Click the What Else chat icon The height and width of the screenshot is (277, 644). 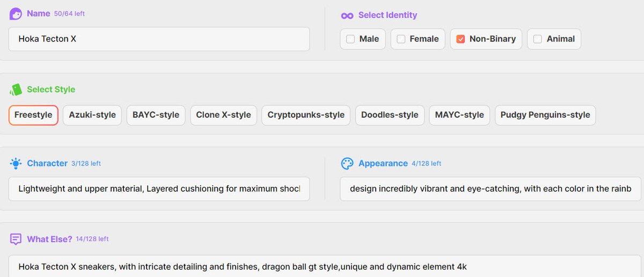16,239
